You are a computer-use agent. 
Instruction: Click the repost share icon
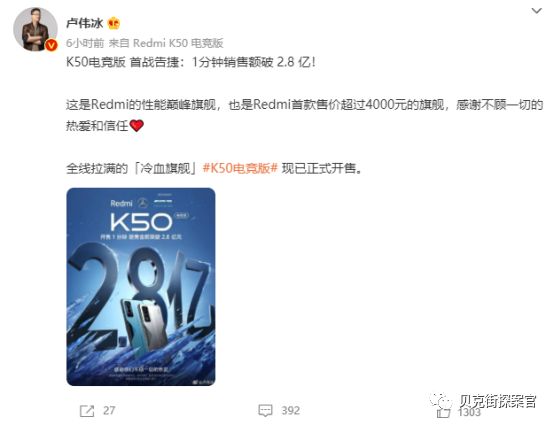[x=87, y=411]
